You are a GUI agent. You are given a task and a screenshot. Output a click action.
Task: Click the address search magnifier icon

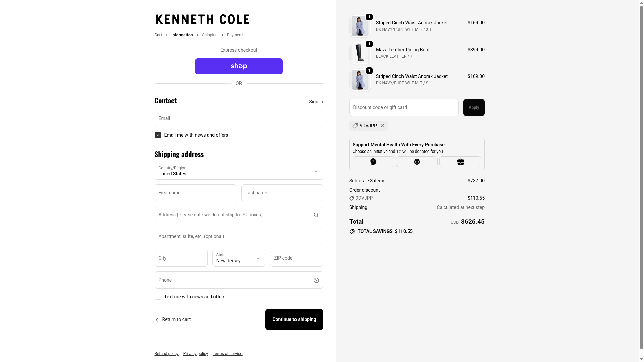[x=316, y=215]
